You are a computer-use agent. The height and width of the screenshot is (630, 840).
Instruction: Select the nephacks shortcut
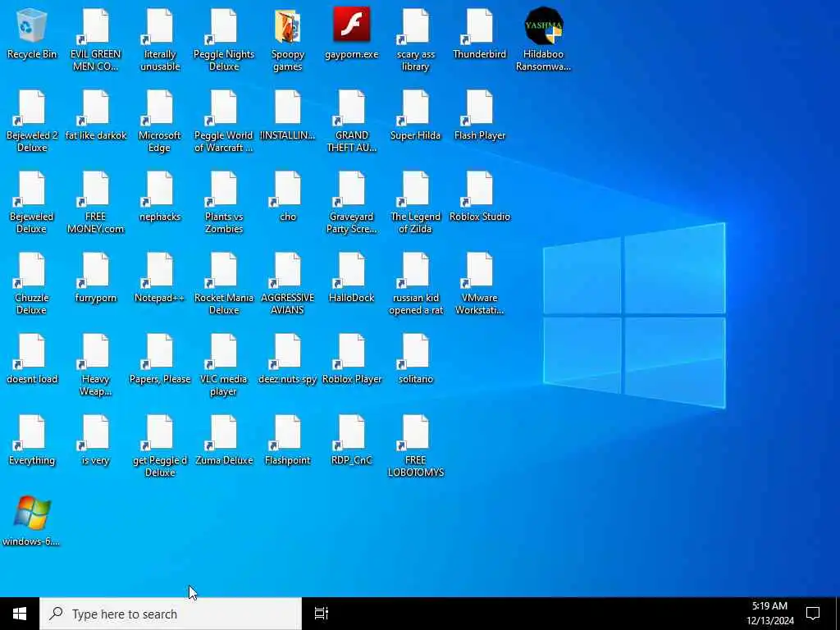tap(160, 197)
